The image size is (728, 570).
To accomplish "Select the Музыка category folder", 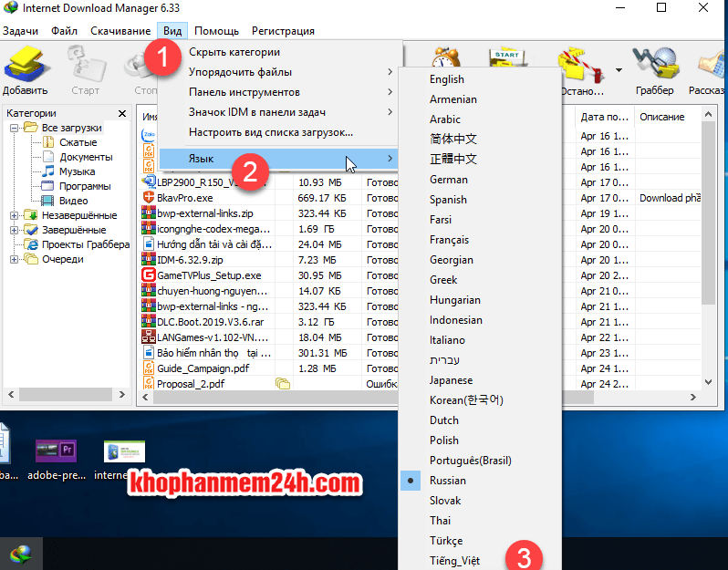I will click(77, 171).
